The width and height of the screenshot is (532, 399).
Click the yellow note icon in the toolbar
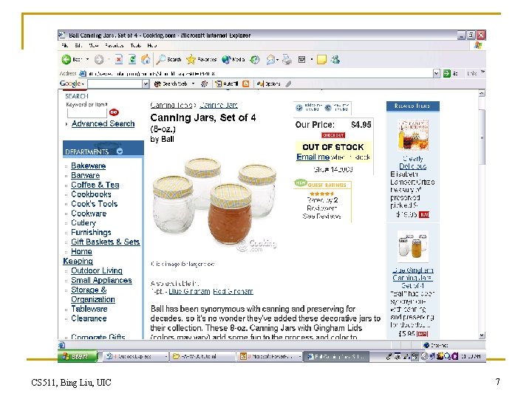click(321, 60)
